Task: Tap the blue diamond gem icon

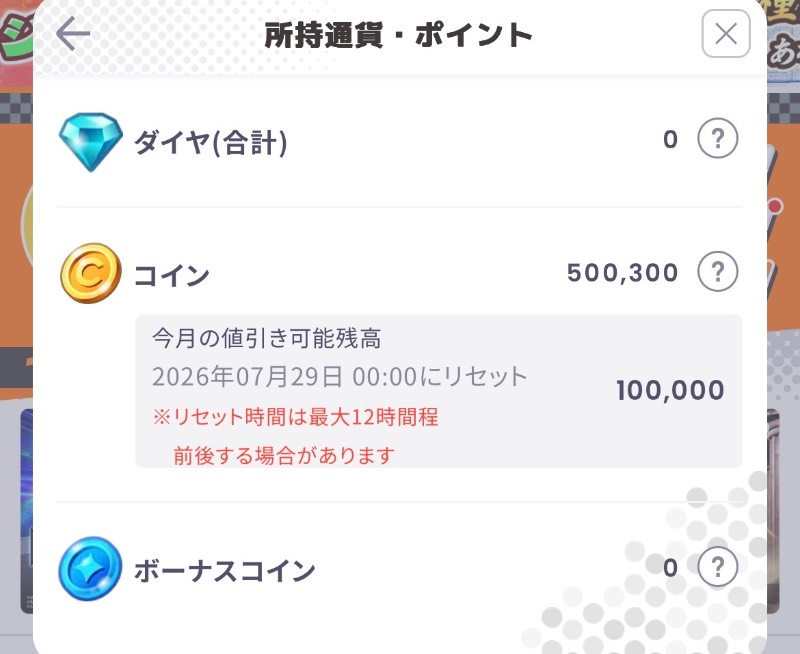Action: tap(91, 142)
